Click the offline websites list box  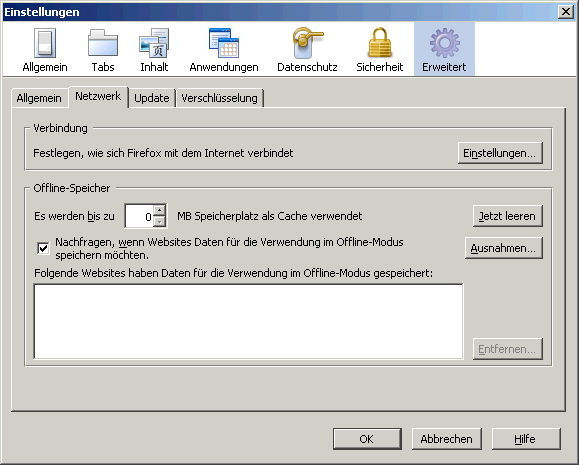[x=248, y=321]
